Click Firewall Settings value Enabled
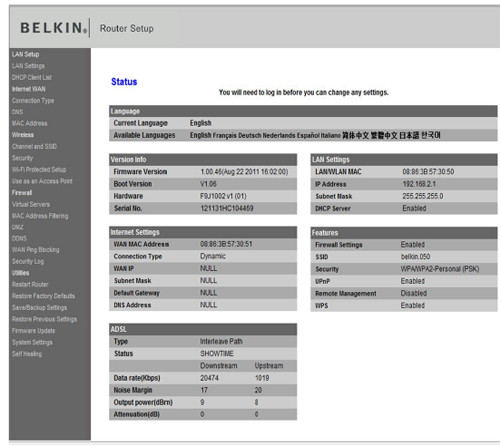 413,245
